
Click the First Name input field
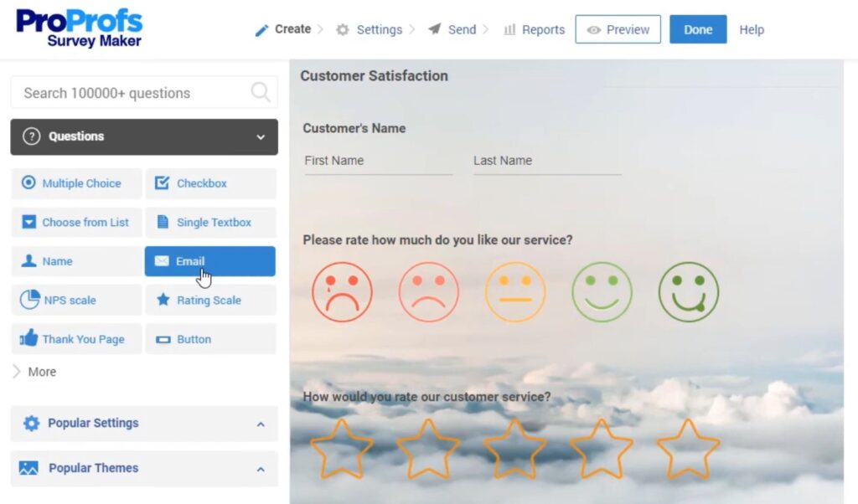coord(377,161)
